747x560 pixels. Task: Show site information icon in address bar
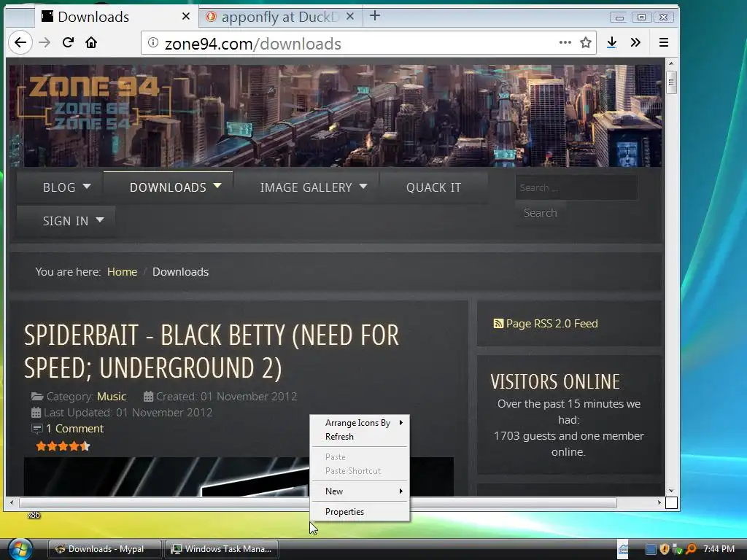click(x=153, y=43)
